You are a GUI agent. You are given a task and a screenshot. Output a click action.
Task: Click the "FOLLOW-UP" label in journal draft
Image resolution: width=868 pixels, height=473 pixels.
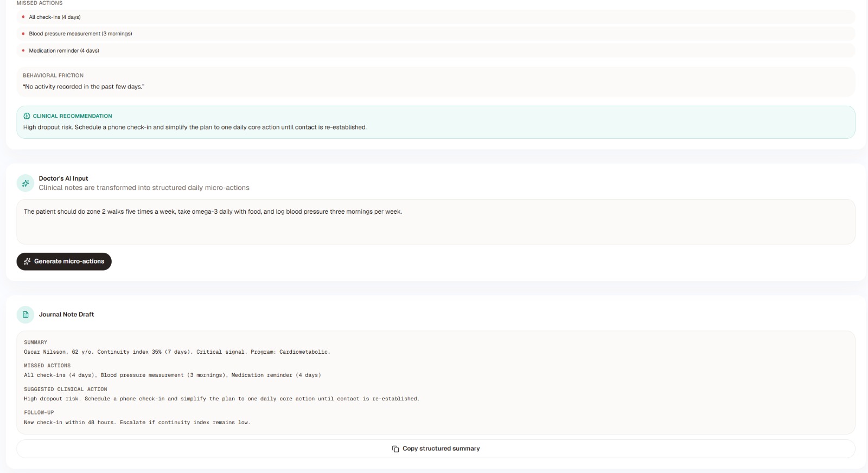point(39,413)
